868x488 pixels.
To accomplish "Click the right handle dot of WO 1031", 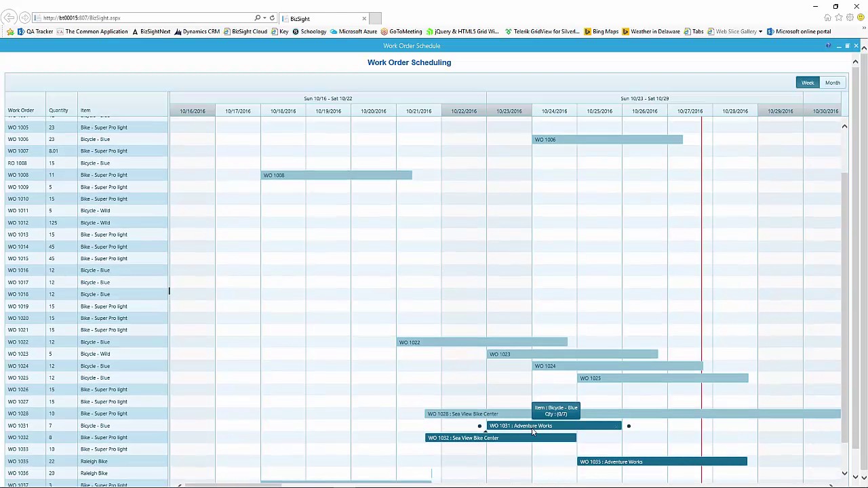I will tap(629, 426).
